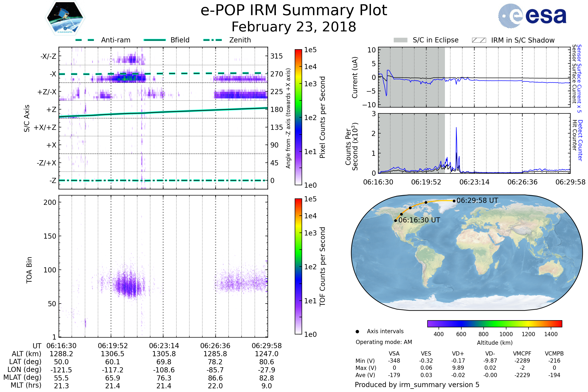Click the Operating mode: AM text
Image resolution: width=588 pixels, height=392 pixels.
pos(384,342)
